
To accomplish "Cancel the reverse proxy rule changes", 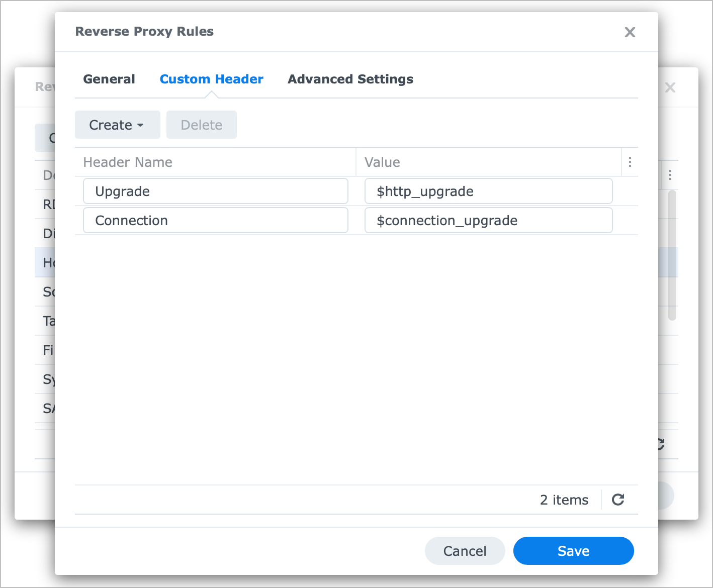I will 465,551.
